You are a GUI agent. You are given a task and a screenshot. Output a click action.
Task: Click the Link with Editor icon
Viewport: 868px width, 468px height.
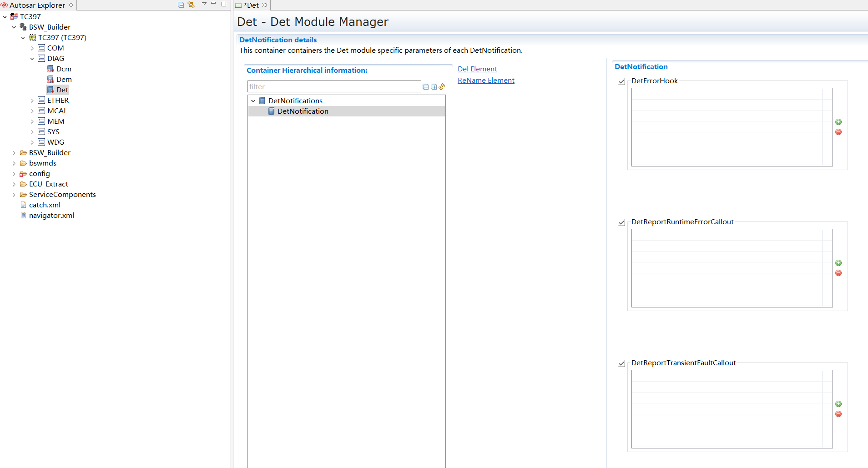(191, 5)
